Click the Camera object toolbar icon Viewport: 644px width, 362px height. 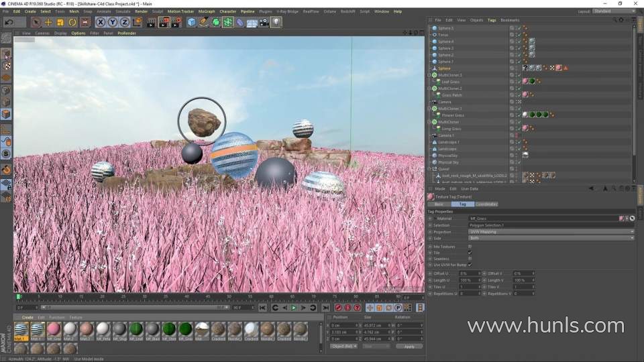click(x=264, y=22)
